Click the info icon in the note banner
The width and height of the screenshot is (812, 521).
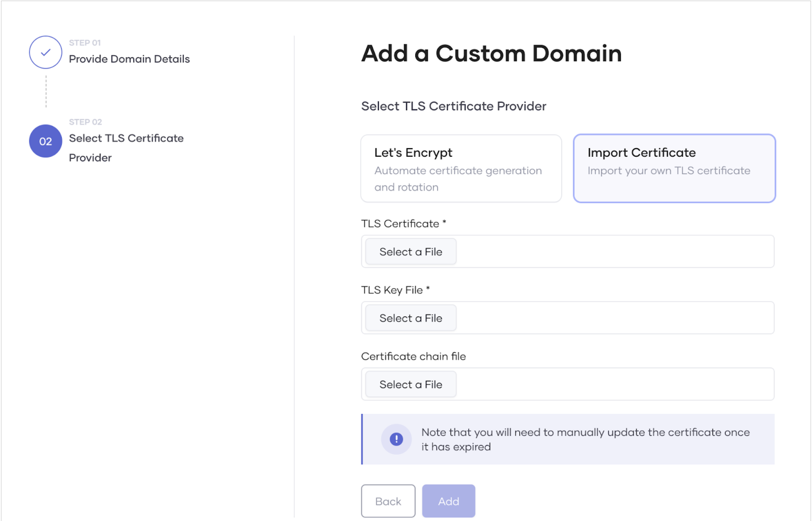[x=396, y=439]
